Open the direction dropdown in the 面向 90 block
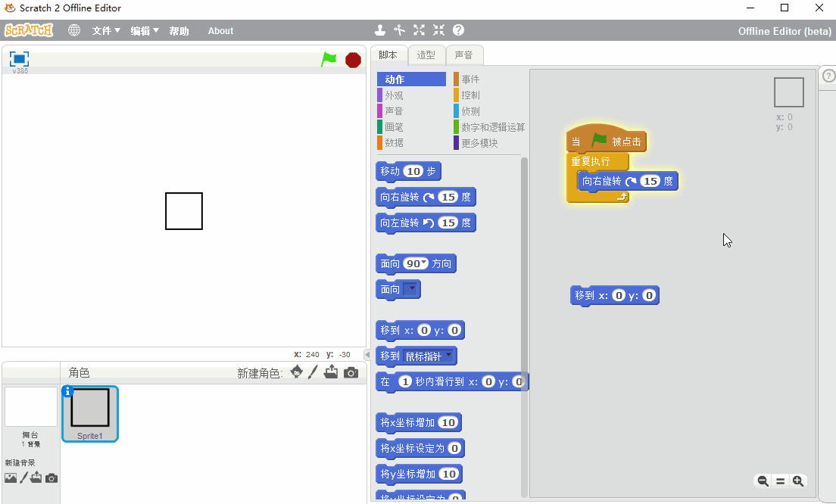836x504 pixels. pyautogui.click(x=423, y=263)
